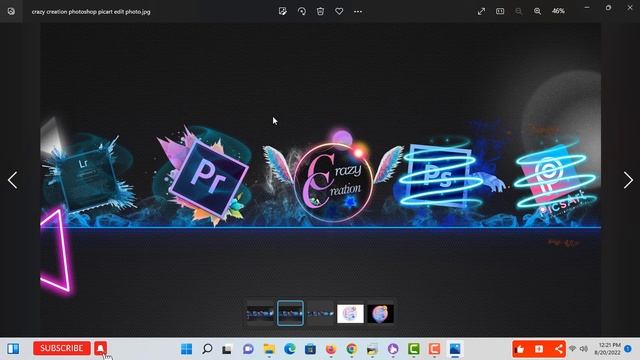Switch to Firefox on the taskbar
This screenshot has width=640, height=360.
[x=331, y=349]
